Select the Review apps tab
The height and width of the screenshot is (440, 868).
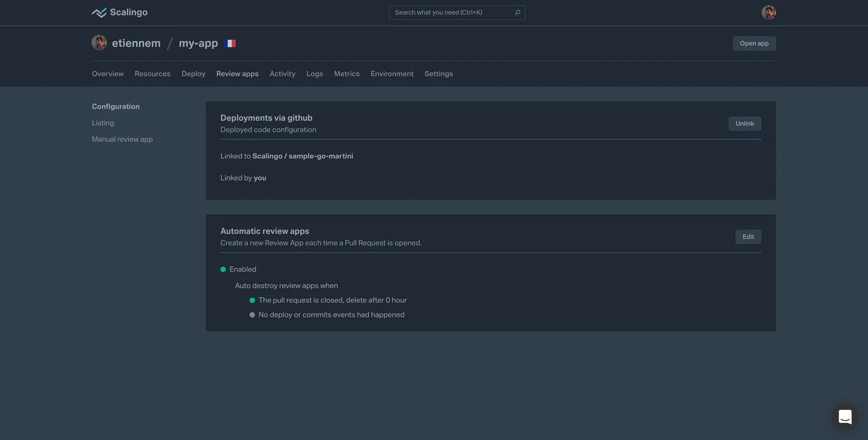(237, 74)
